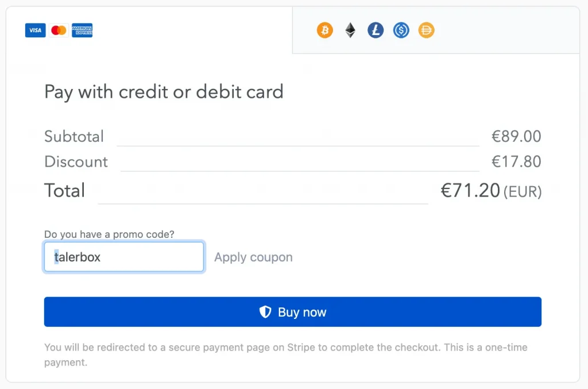588x389 pixels.
Task: Click the shield icon on Buy now
Action: [x=265, y=312]
